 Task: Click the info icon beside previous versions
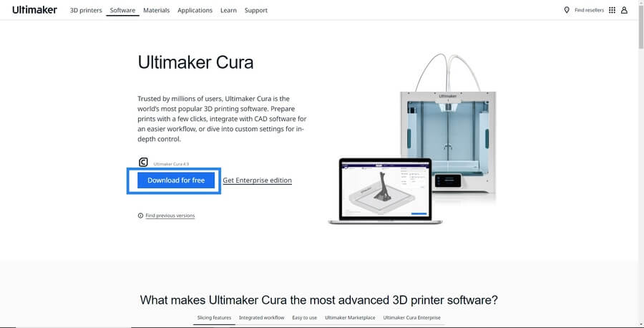point(140,216)
